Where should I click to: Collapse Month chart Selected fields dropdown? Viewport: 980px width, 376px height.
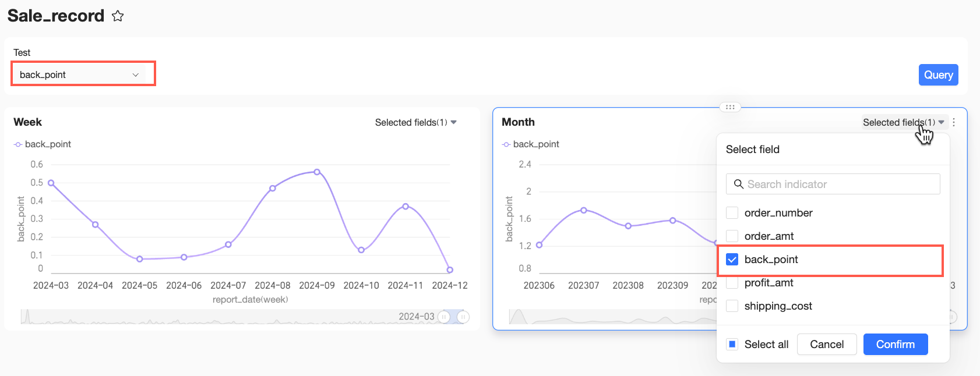[904, 122]
